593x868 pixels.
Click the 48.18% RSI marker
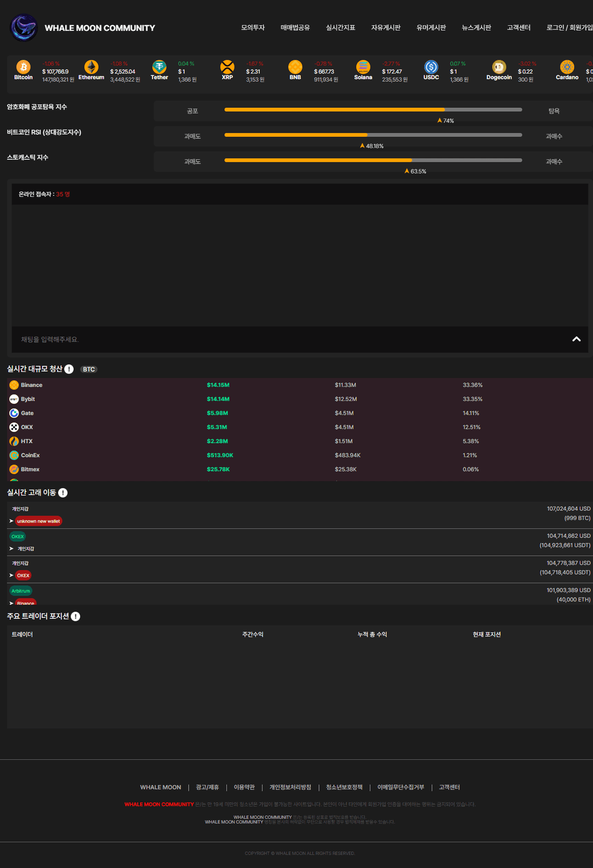click(x=372, y=146)
